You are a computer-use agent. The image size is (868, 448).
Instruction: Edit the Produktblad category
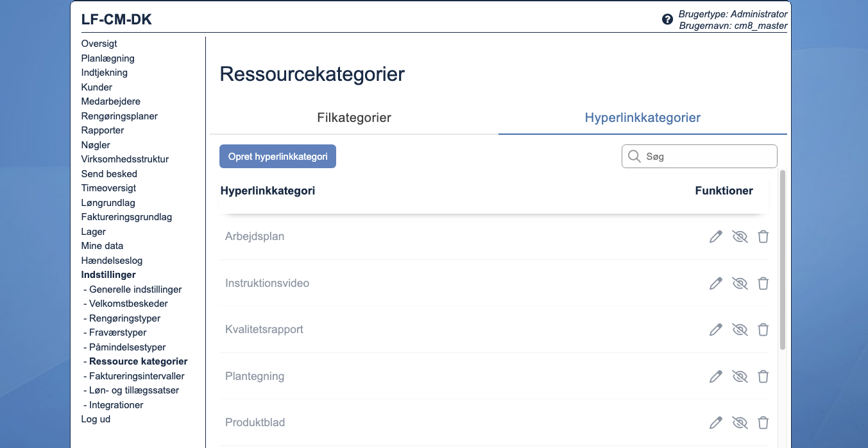tap(715, 422)
